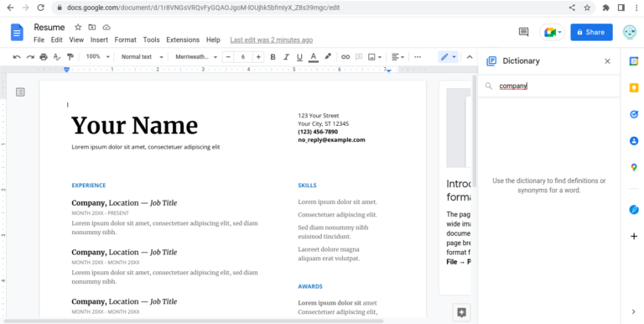Screen dimensions: 644x324
Task: Open Last edit was 2 minutes ago link
Action: coord(272,40)
